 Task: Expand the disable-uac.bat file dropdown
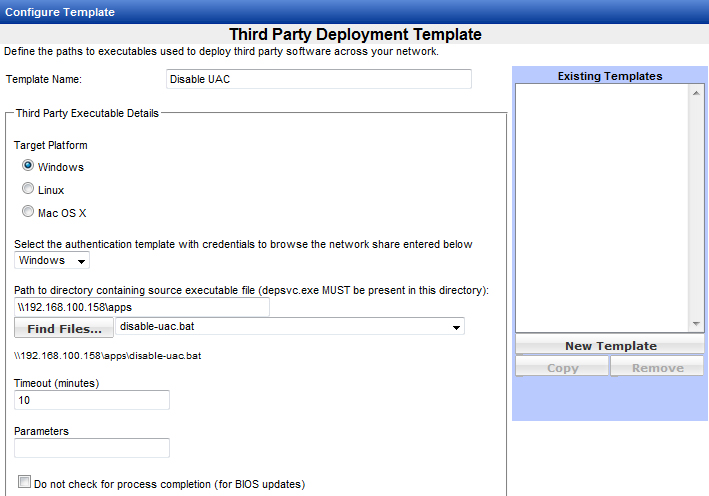(456, 327)
